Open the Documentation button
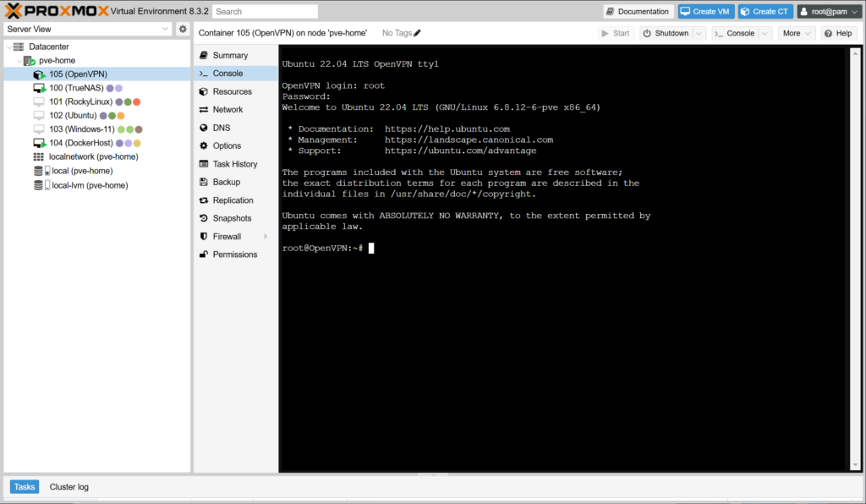The height and width of the screenshot is (504, 866). 638,12
